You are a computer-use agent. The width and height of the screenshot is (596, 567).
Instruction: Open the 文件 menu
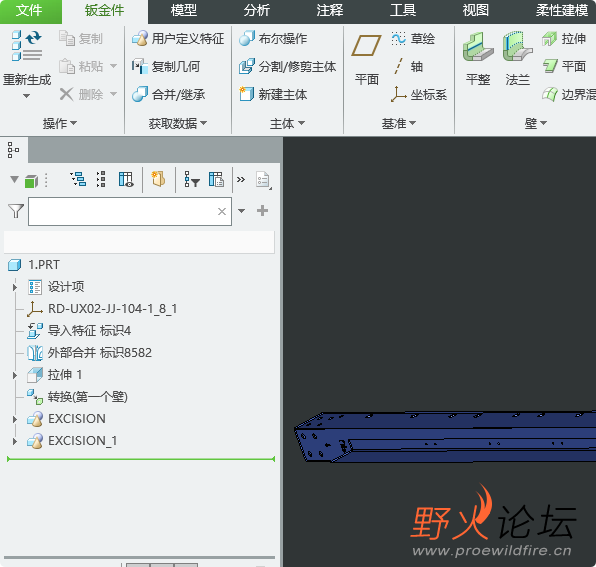point(29,10)
